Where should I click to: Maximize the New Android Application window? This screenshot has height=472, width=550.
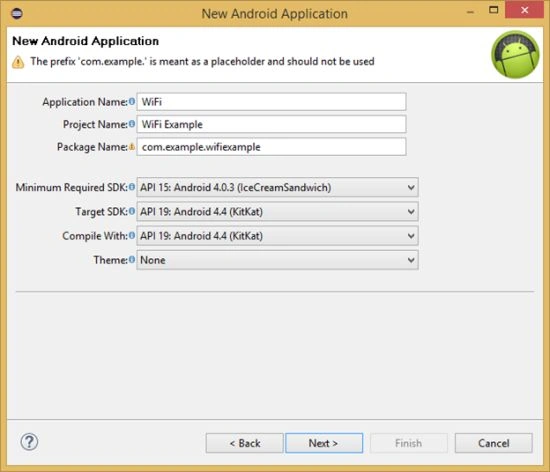pyautogui.click(x=494, y=10)
